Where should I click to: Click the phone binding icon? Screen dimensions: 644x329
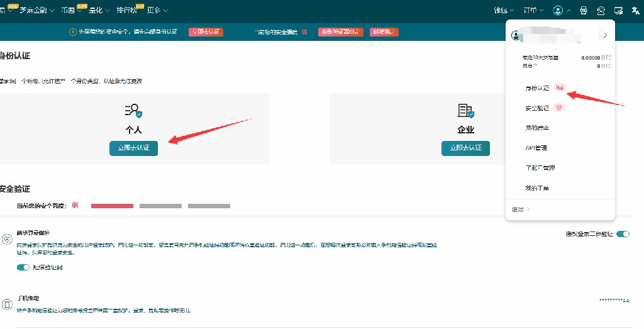click(x=7, y=304)
